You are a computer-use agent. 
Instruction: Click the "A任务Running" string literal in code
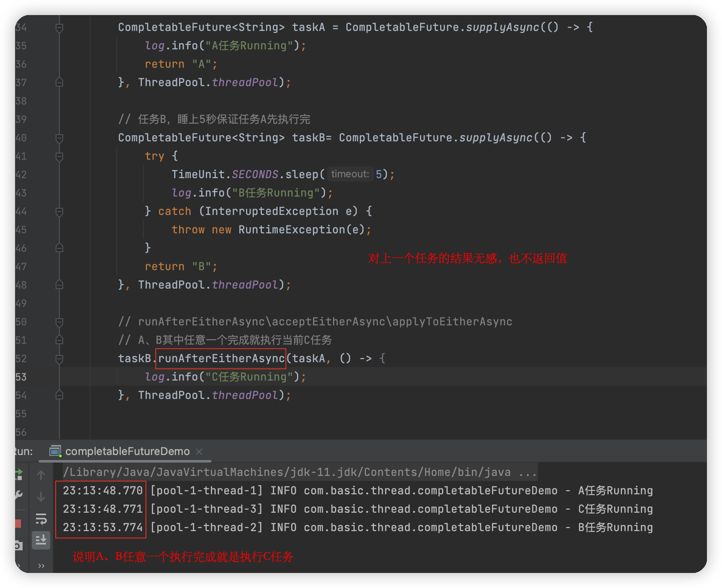click(248, 46)
